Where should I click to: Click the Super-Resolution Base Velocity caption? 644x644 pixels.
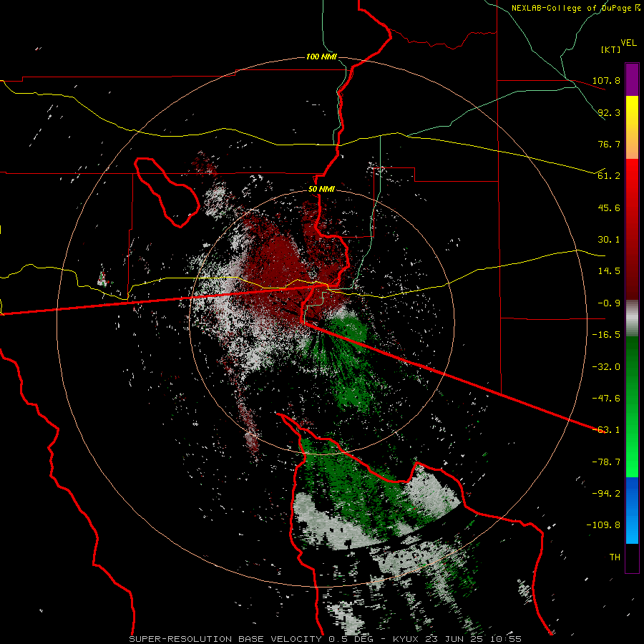pos(326,639)
